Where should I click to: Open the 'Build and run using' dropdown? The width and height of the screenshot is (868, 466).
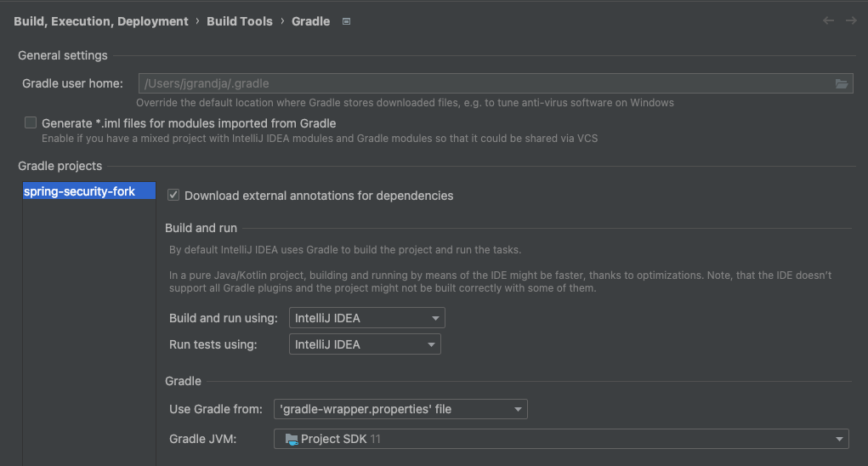pos(366,318)
